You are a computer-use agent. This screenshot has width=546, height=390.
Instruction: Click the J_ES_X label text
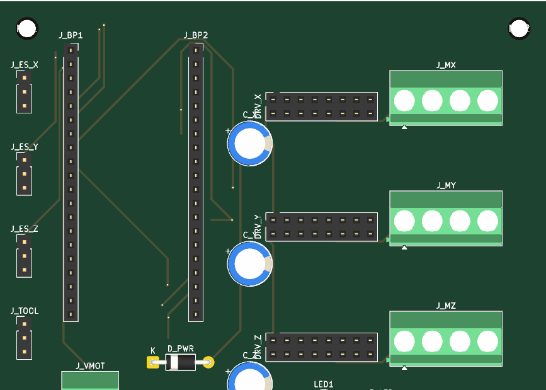coord(24,65)
